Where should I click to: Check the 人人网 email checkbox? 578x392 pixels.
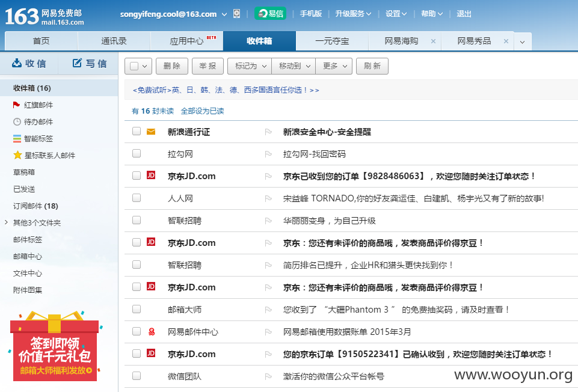[137, 198]
